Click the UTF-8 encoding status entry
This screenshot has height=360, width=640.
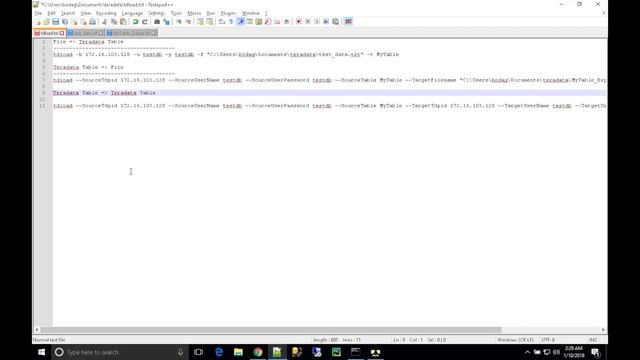tap(548, 340)
